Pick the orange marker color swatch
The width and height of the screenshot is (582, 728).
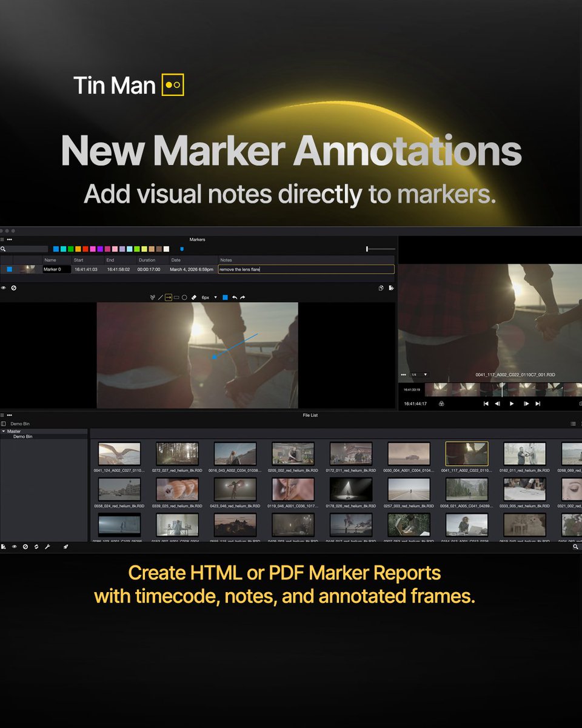pyautogui.click(x=78, y=249)
